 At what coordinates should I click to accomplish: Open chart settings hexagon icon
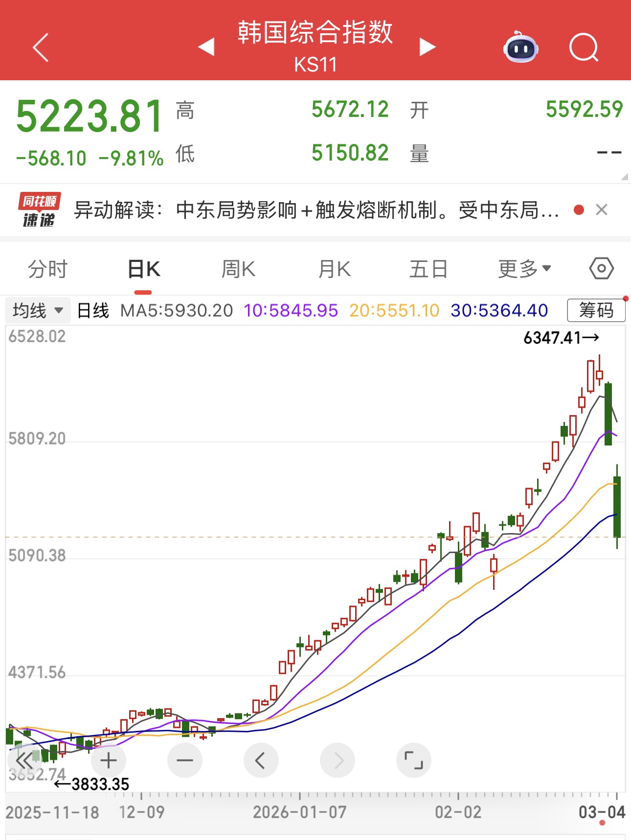(x=601, y=268)
